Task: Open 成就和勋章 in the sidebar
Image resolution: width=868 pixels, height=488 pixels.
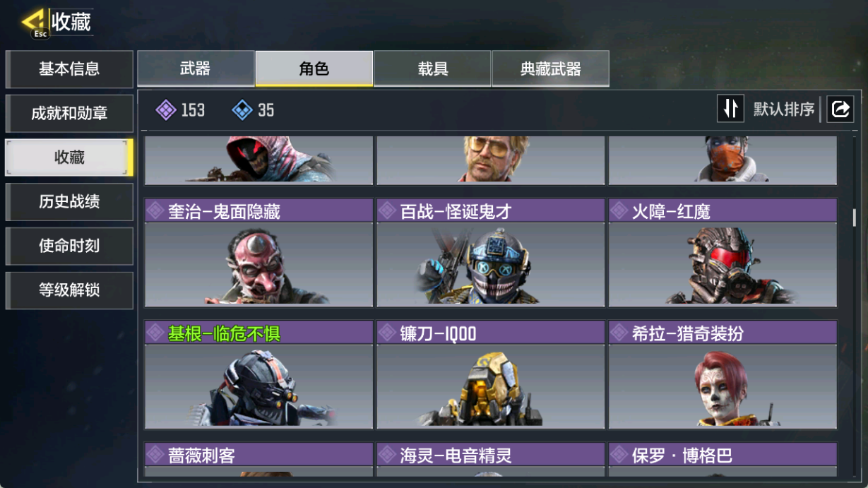Action: (x=69, y=114)
